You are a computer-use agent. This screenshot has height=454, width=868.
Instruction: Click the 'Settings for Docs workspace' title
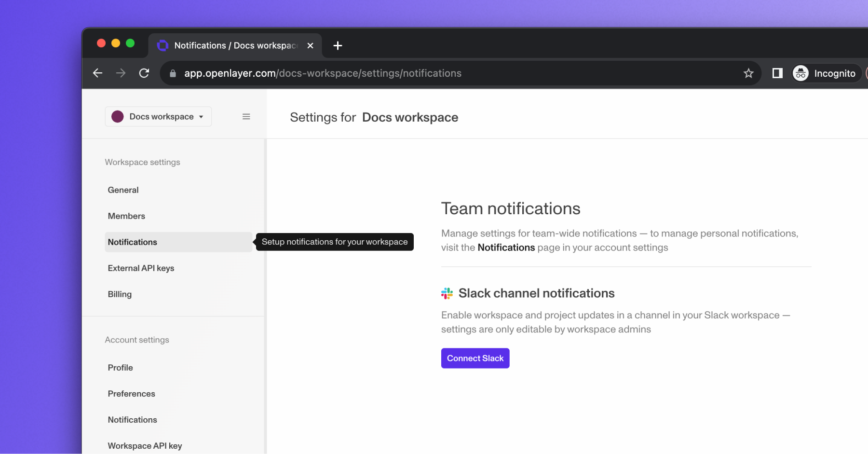click(374, 117)
